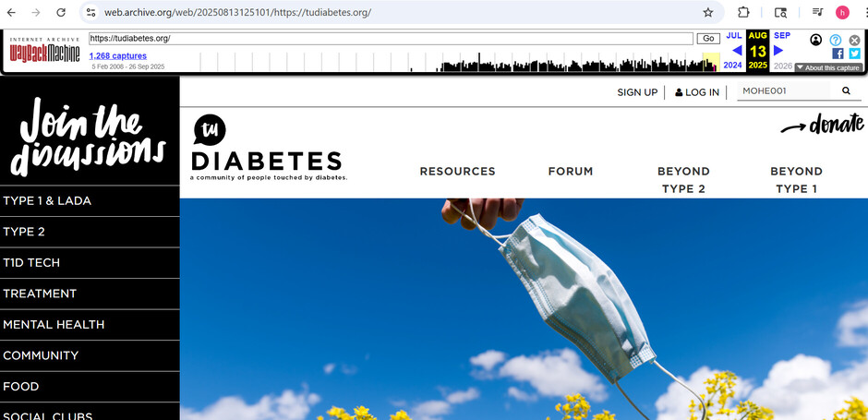
Task: Go to next capture with right arrow
Action: click(778, 51)
